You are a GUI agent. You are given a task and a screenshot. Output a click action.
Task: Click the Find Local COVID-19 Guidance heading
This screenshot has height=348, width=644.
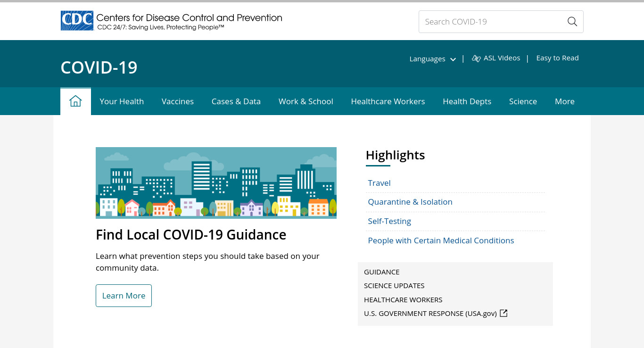[x=191, y=235]
